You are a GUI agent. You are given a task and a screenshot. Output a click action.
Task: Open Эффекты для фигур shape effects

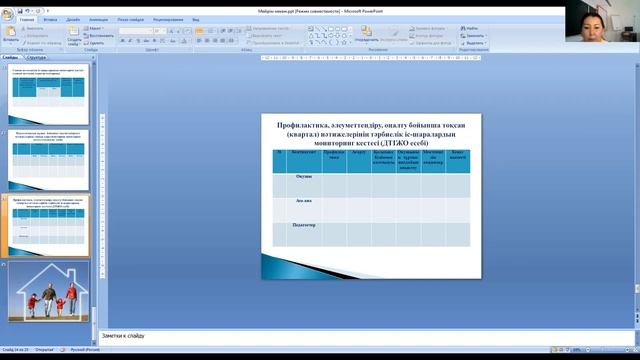431,43
